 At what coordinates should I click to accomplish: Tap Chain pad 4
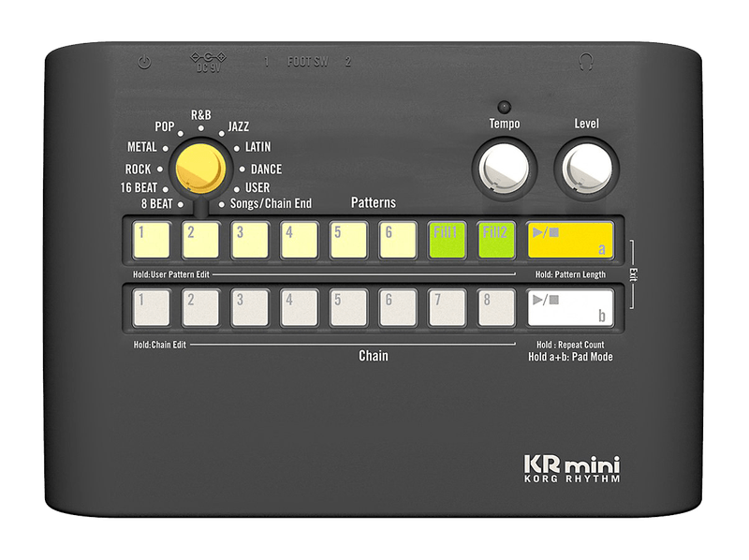(299, 308)
